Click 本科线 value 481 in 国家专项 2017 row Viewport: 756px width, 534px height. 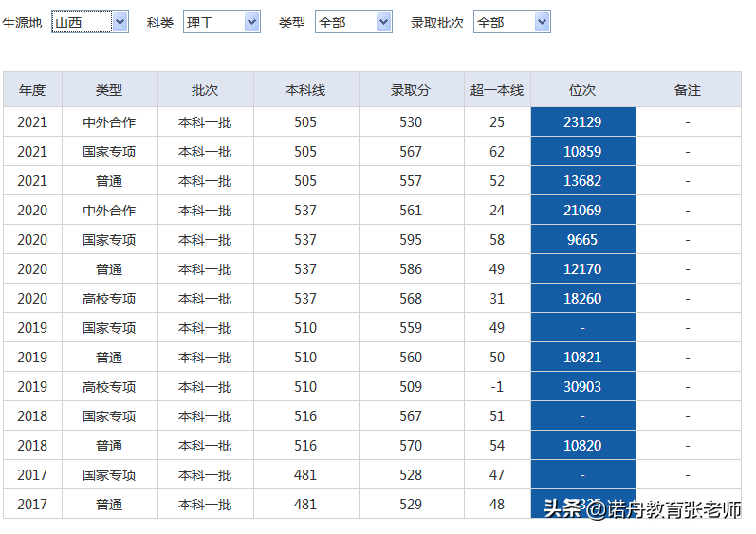305,475
